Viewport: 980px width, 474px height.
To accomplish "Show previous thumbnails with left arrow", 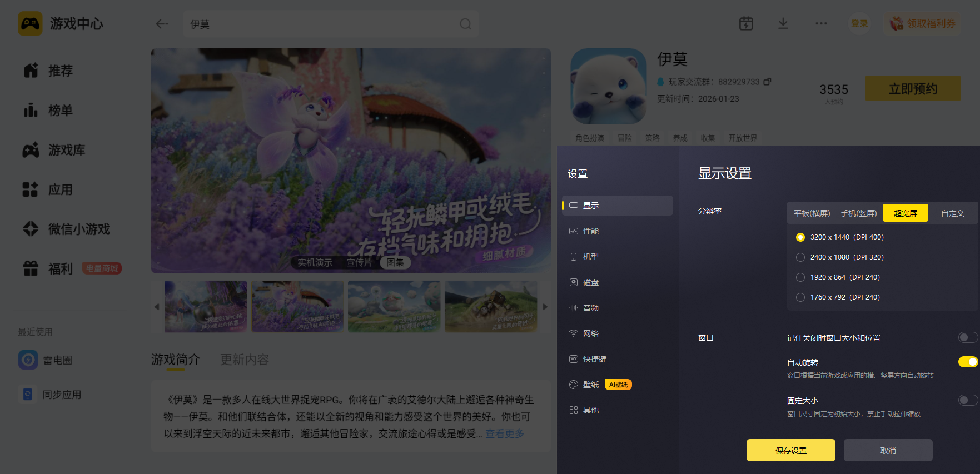I will 157,307.
